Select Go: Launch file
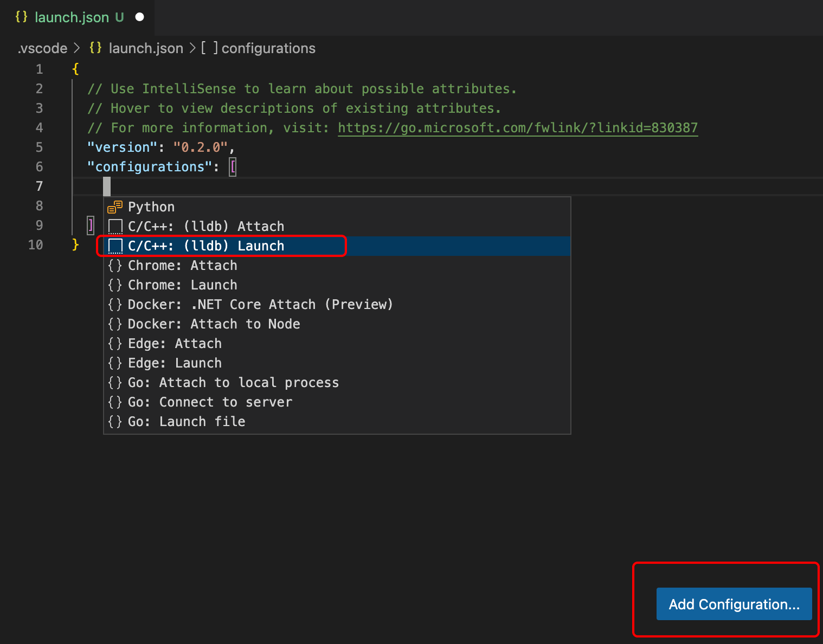This screenshot has height=644, width=823. [x=337, y=422]
